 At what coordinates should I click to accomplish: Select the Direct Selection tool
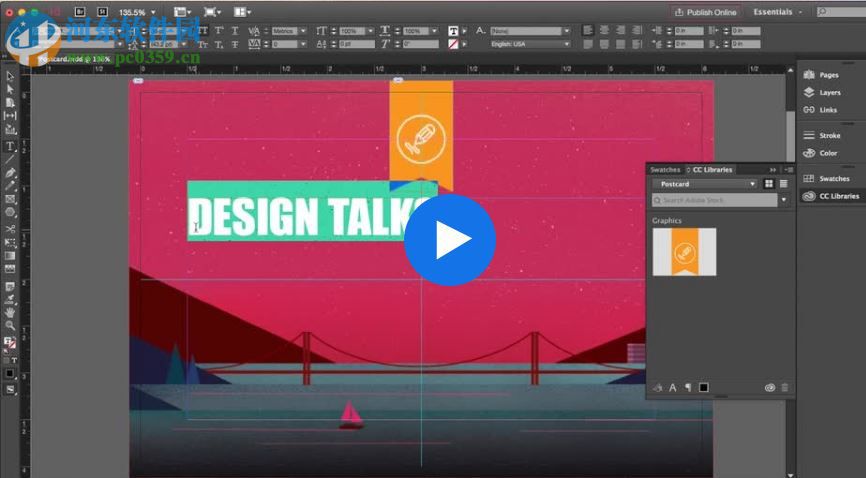pyautogui.click(x=10, y=89)
